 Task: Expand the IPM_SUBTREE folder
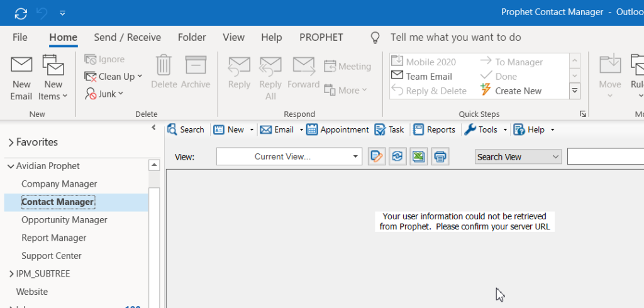coord(11,274)
